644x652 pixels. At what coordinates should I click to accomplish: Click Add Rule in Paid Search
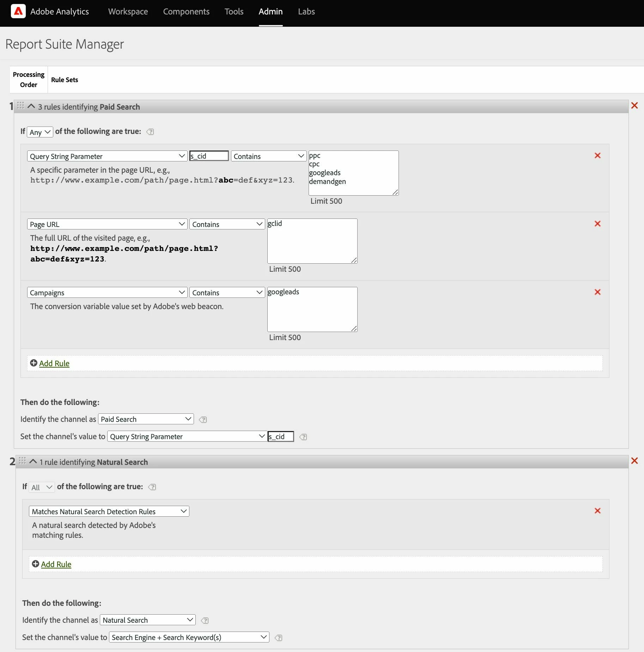(x=54, y=363)
